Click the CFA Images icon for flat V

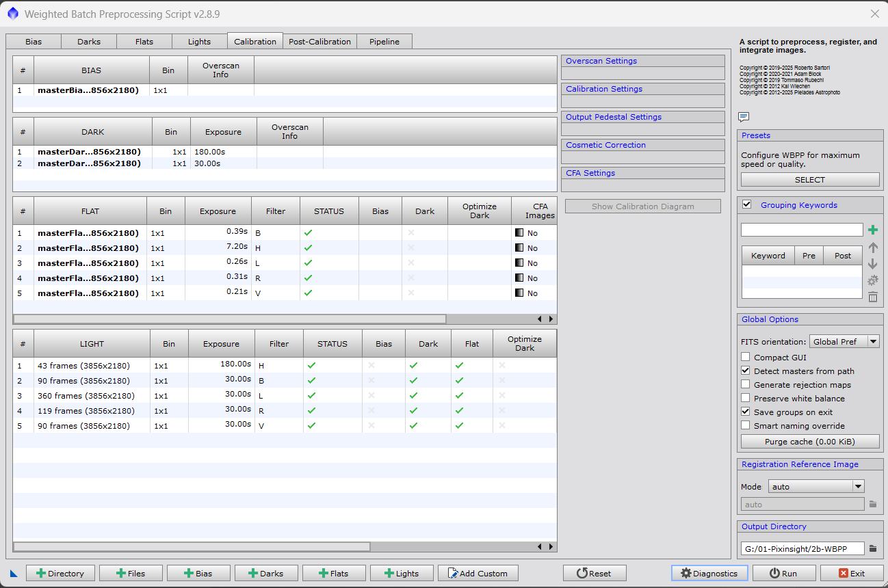pos(519,293)
